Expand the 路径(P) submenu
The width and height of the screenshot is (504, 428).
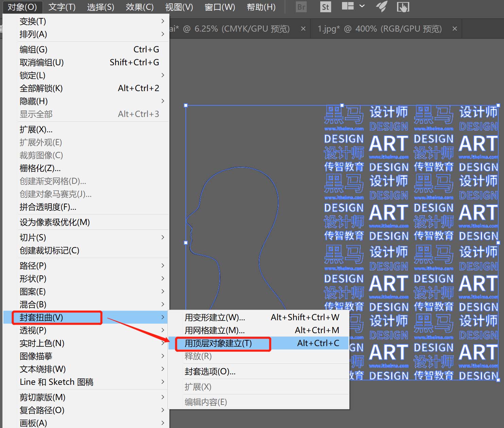pos(86,266)
